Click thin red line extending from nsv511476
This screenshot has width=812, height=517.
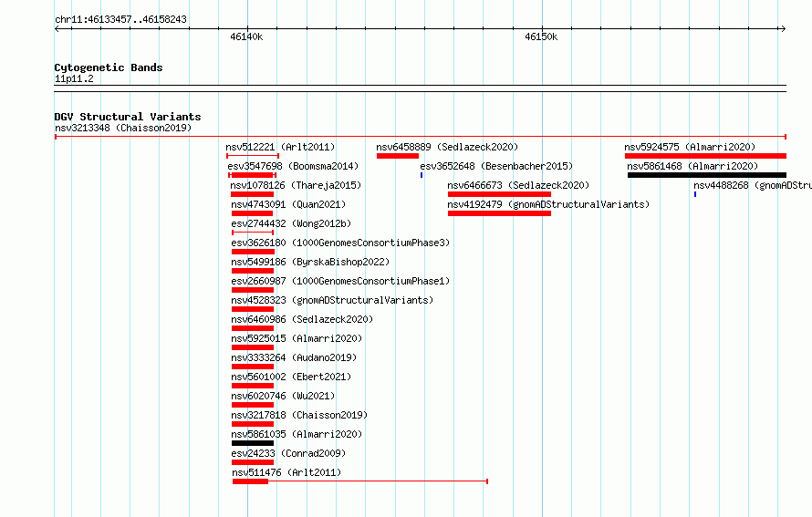click(378, 481)
